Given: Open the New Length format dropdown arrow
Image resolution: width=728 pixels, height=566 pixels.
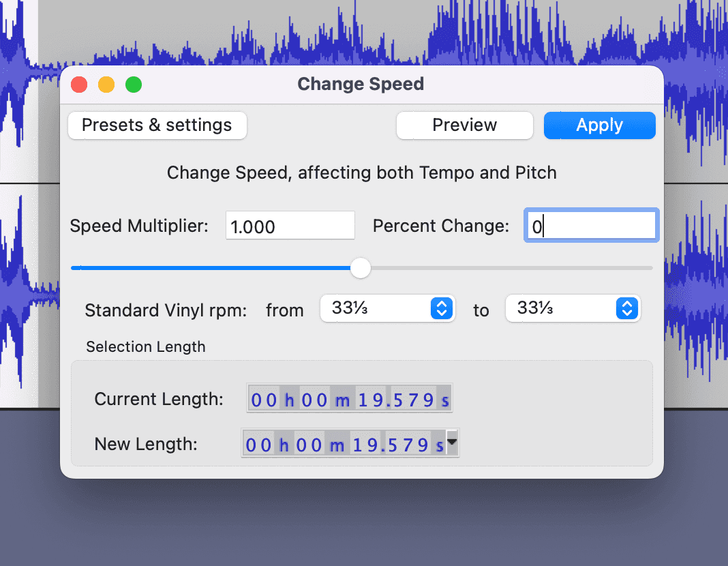Looking at the screenshot, I should [x=451, y=443].
